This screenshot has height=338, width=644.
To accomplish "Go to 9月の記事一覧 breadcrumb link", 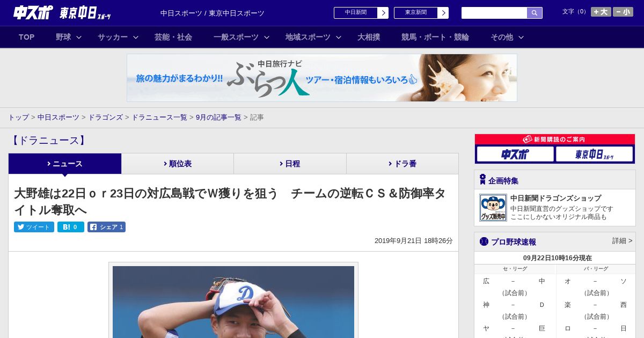I will tap(218, 117).
